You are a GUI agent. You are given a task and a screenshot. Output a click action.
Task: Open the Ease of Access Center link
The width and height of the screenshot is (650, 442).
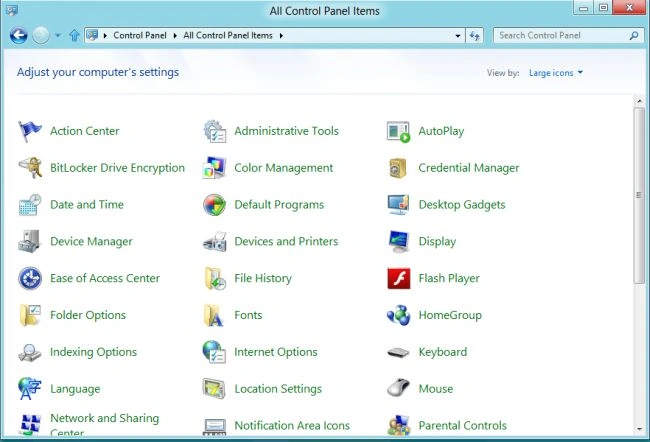[x=105, y=278]
